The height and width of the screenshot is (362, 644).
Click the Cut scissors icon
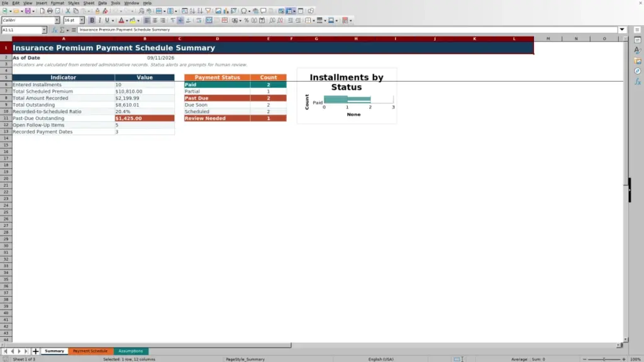pyautogui.click(x=68, y=11)
